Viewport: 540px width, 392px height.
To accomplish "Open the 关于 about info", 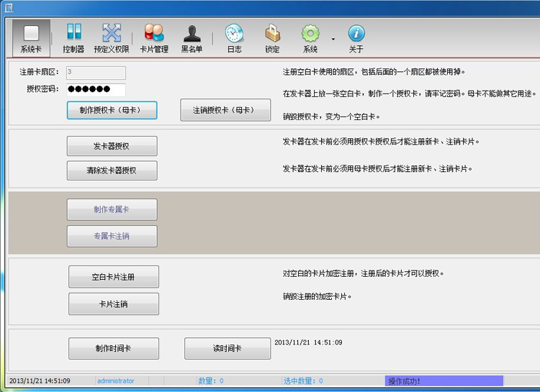I will (x=356, y=38).
